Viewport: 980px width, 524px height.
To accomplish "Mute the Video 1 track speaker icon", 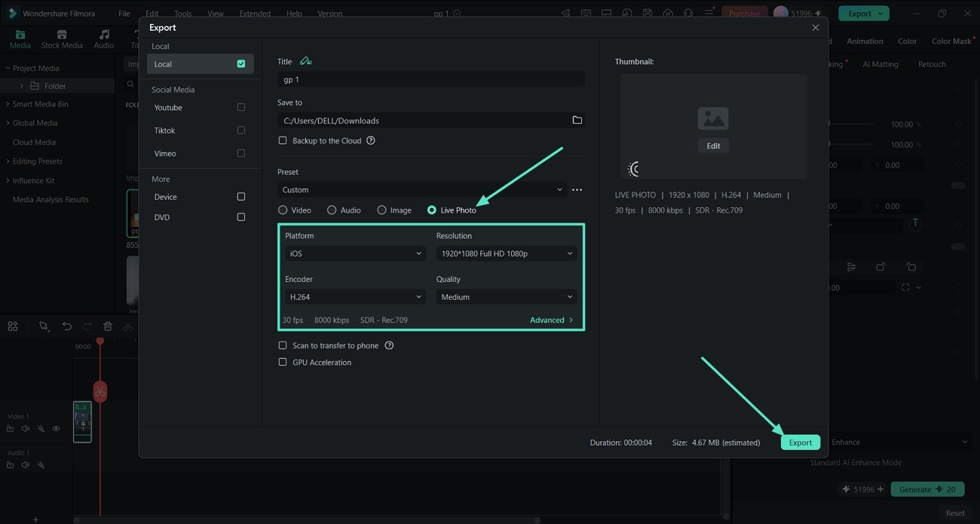I will [x=25, y=428].
